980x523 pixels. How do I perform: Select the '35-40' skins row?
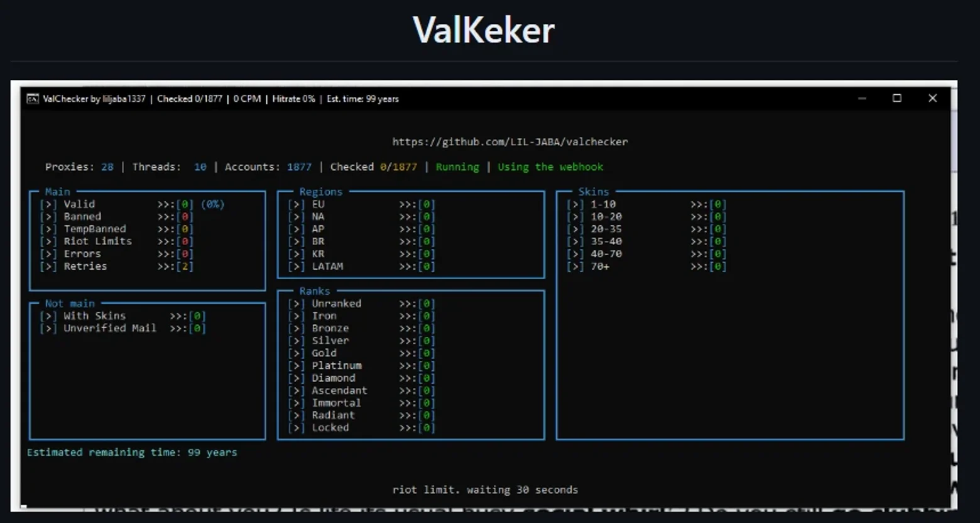pos(646,241)
